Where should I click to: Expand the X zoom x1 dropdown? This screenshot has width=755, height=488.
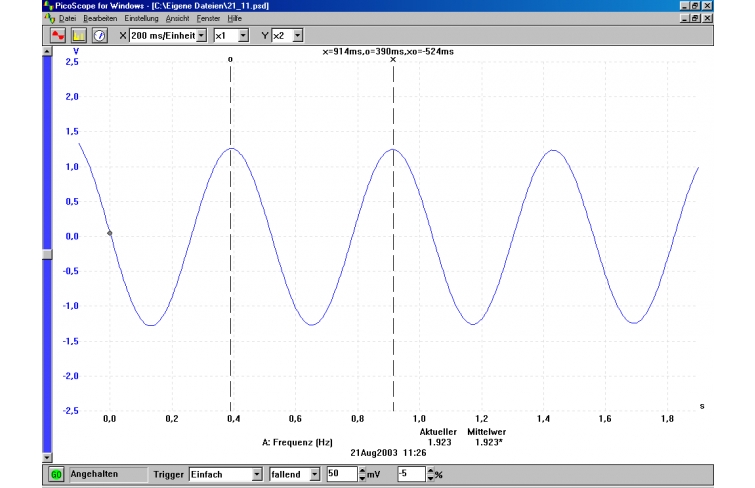point(243,36)
